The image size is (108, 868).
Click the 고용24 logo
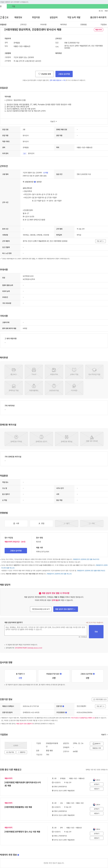[4, 17]
